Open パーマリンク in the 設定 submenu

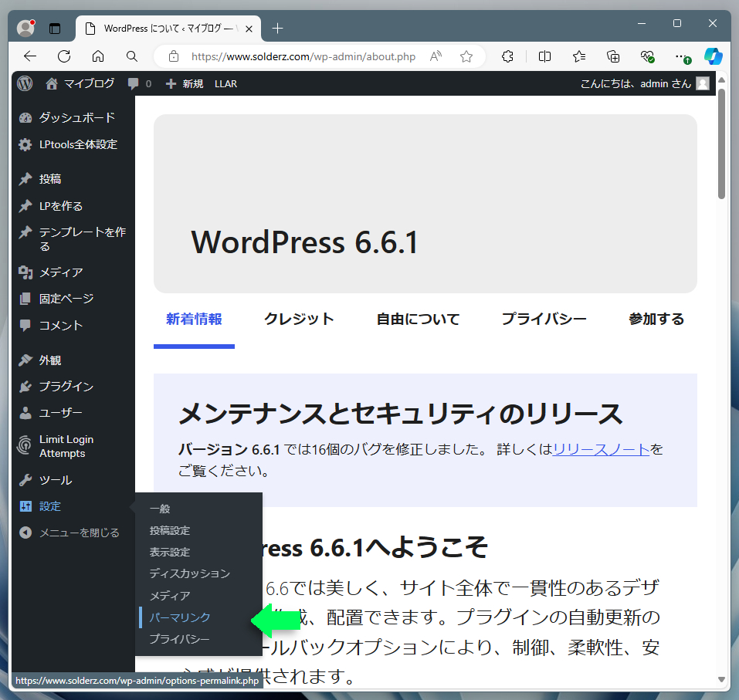pyautogui.click(x=180, y=617)
